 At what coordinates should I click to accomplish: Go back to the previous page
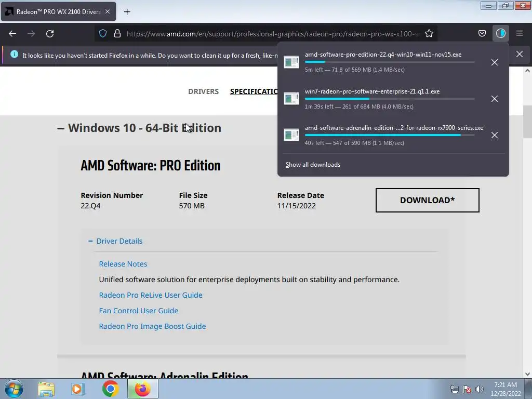pos(12,34)
